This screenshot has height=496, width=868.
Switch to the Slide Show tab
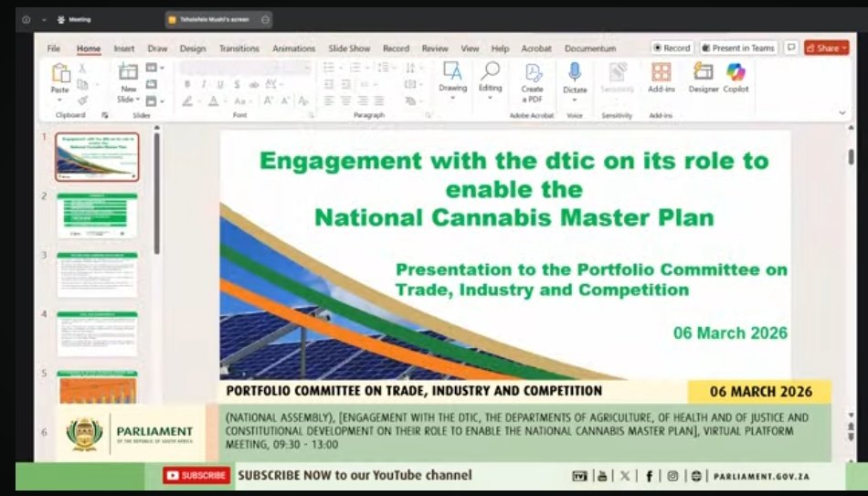tap(349, 48)
